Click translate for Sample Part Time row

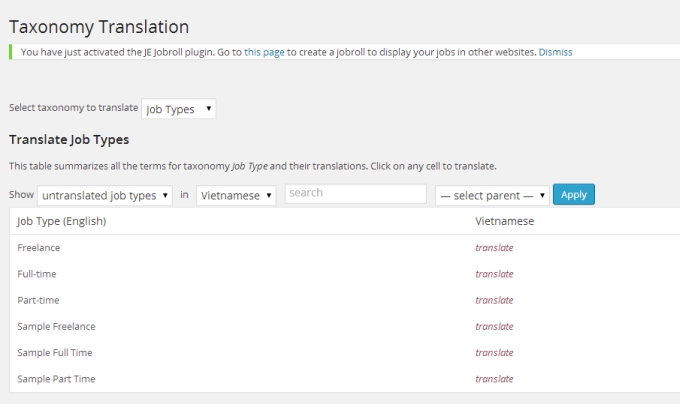[x=494, y=379]
